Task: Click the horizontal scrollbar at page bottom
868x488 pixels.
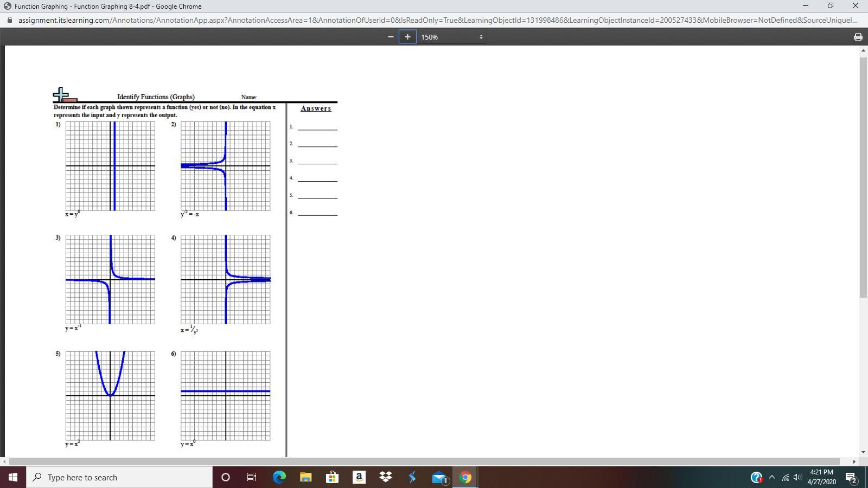Action: (425, 461)
